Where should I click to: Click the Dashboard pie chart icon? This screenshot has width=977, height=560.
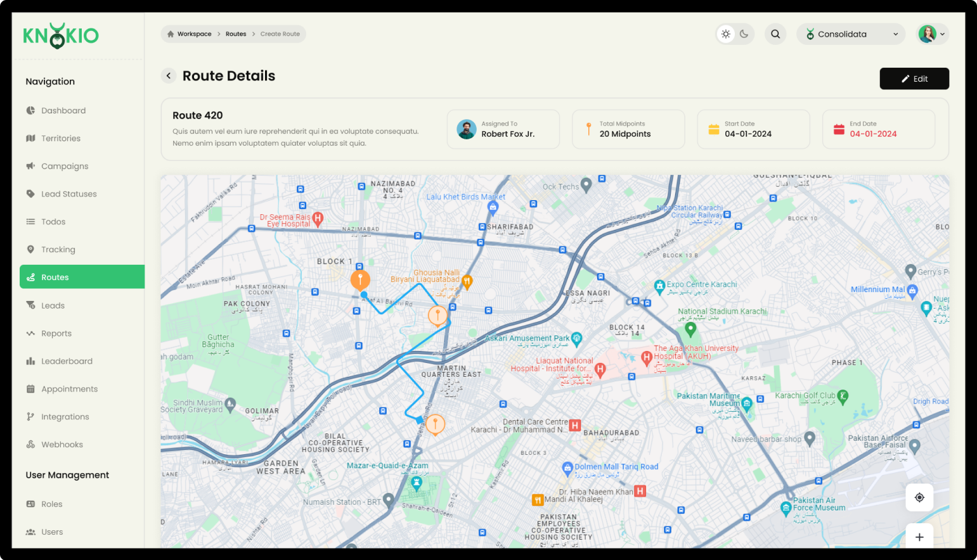pos(30,110)
